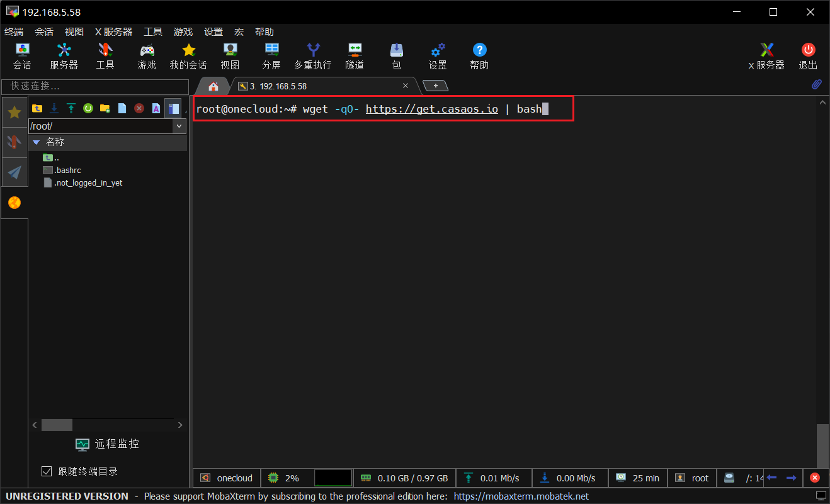Create a new file in SFTP panel

tap(122, 108)
